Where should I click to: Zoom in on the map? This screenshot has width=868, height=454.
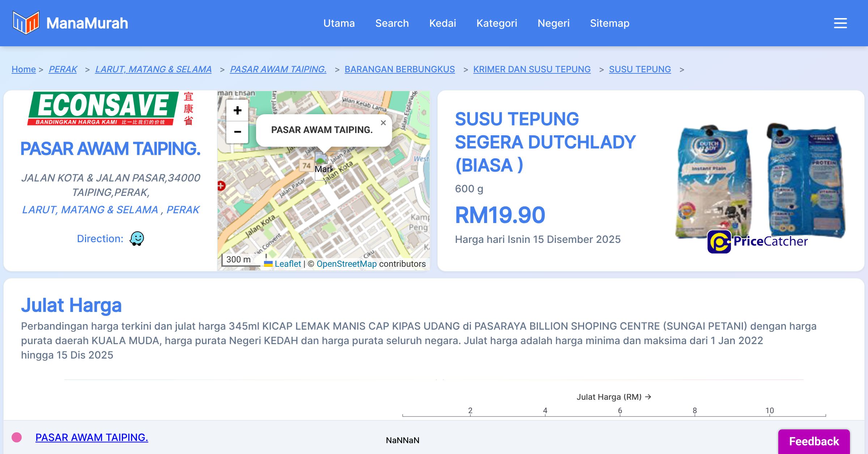pos(237,110)
